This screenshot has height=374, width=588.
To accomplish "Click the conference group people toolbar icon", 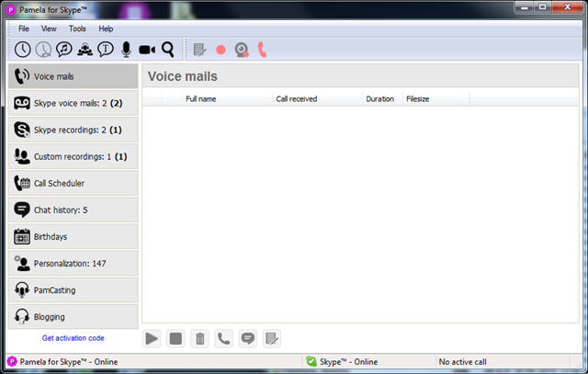I will click(x=85, y=50).
